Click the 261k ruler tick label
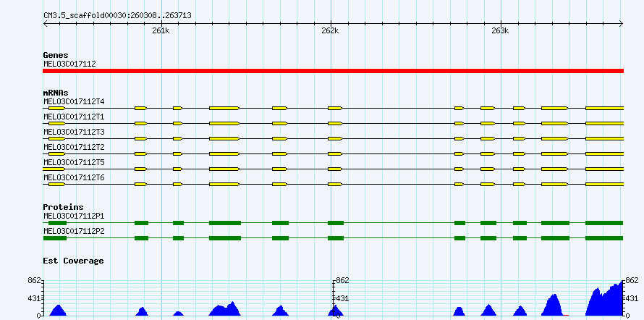The width and height of the screenshot is (644, 320). pyautogui.click(x=161, y=31)
